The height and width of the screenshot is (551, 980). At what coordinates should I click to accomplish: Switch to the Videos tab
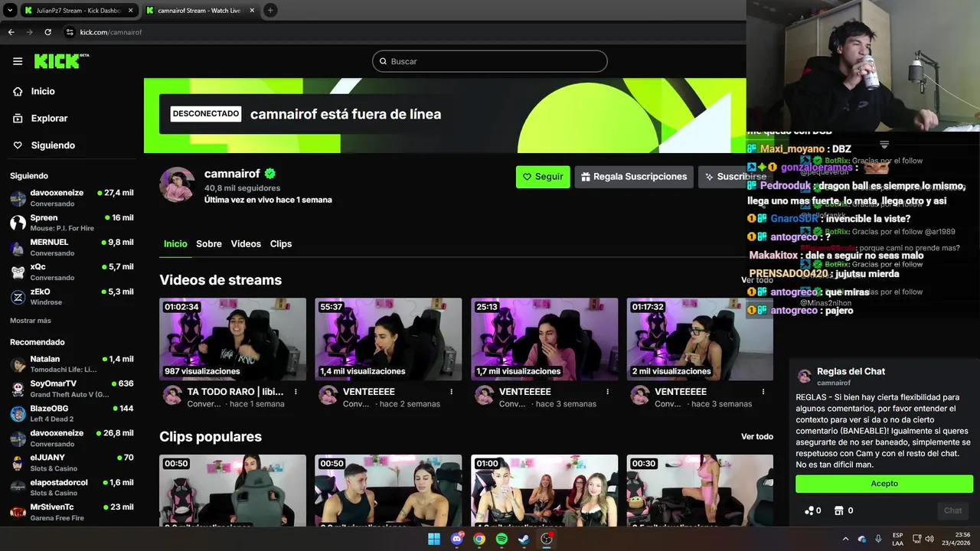(x=246, y=243)
